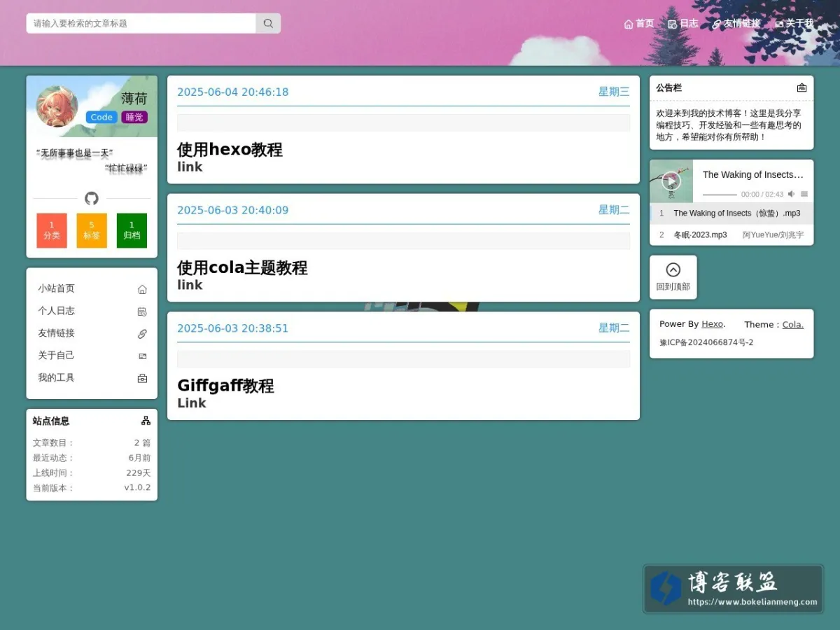Select track The Waking of Insects（惊蛰）.mp3
The image size is (840, 630).
731,213
